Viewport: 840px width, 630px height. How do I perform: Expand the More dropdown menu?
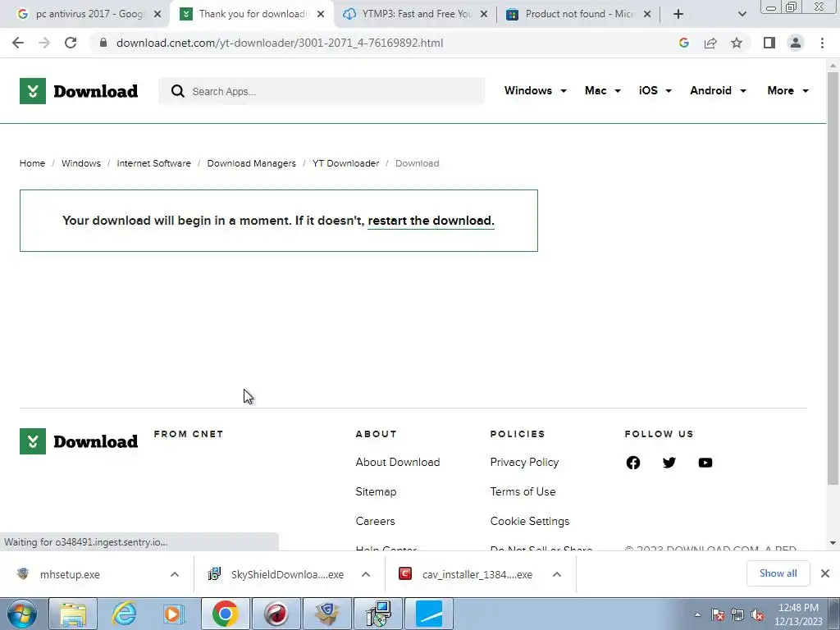point(787,90)
